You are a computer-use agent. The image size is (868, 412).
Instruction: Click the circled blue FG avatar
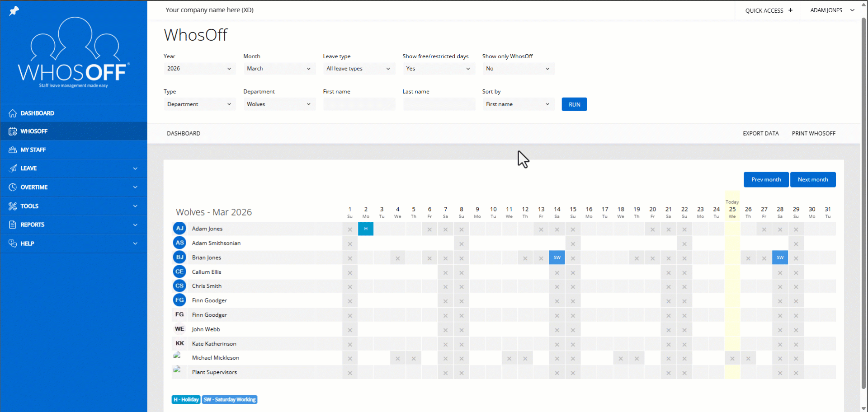pos(179,300)
